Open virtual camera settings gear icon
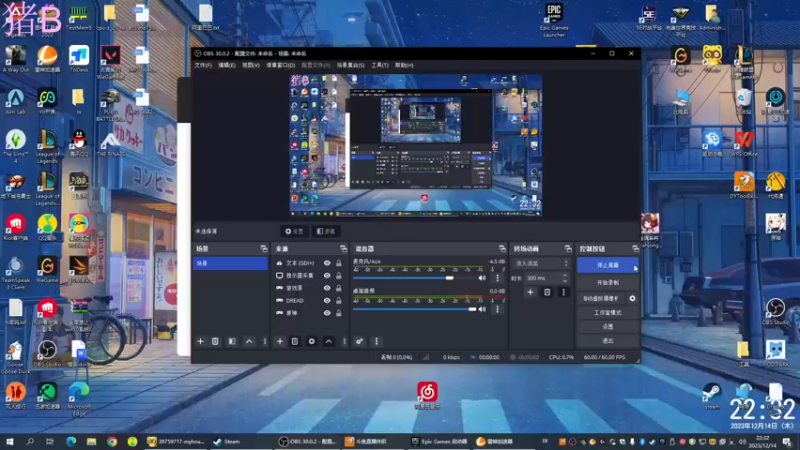 click(x=632, y=298)
